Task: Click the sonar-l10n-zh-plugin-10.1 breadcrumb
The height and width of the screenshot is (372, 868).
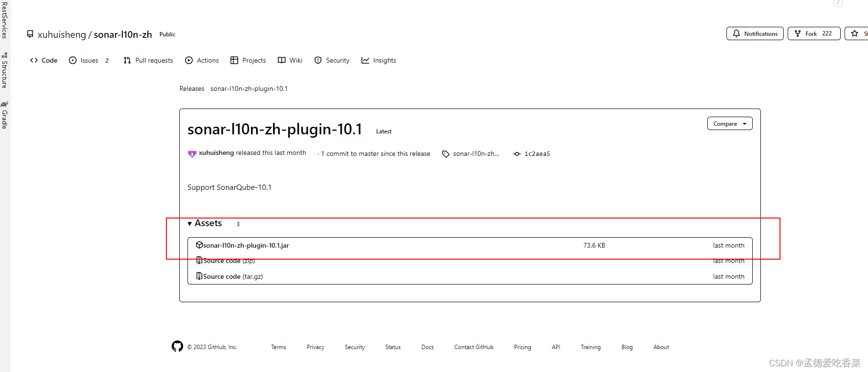Action: click(249, 88)
